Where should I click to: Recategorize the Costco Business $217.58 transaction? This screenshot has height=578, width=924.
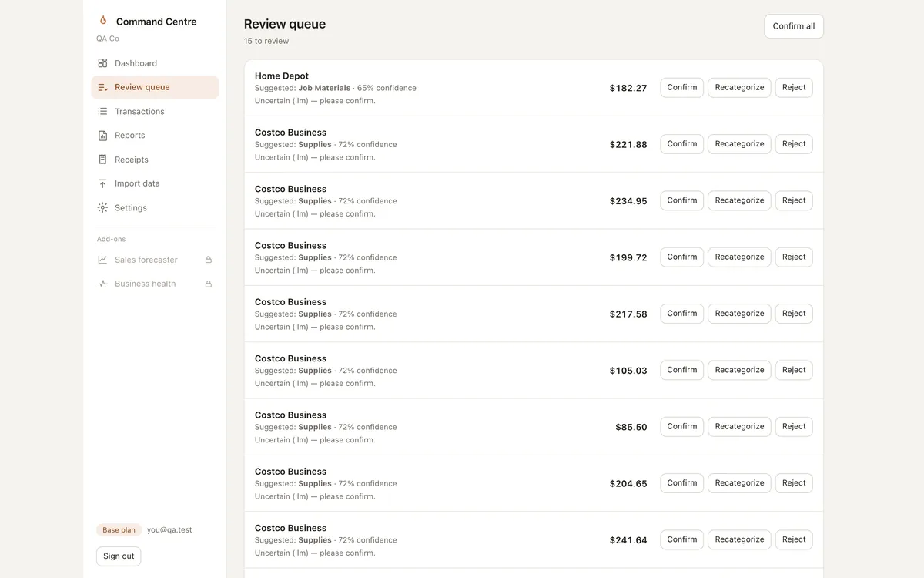click(x=739, y=314)
